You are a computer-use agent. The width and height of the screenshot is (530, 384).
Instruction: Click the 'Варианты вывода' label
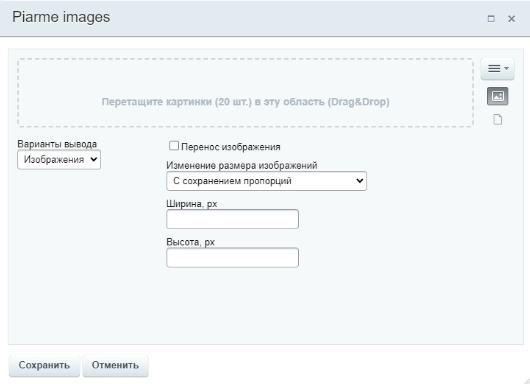(57, 144)
